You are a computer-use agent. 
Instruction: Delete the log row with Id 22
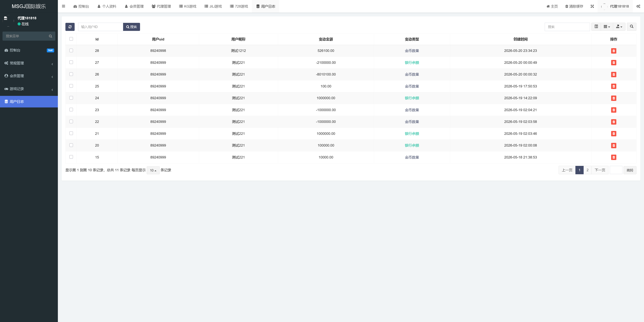[x=613, y=122]
